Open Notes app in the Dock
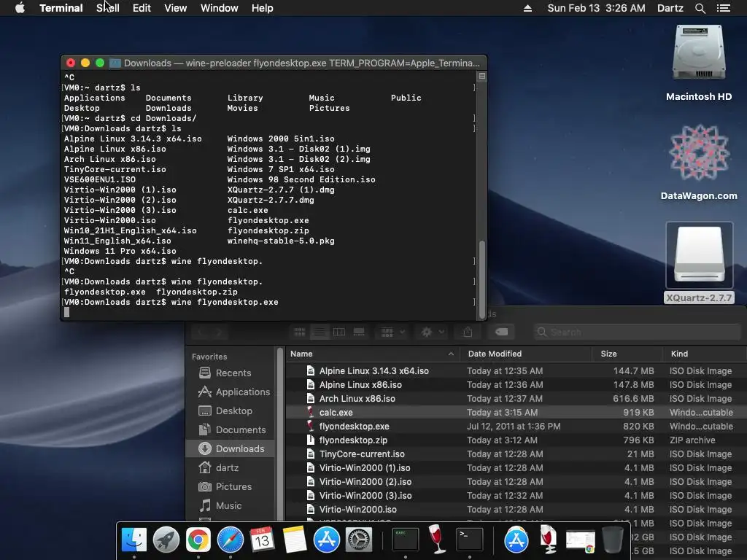This screenshot has width=747, height=560. (x=295, y=540)
